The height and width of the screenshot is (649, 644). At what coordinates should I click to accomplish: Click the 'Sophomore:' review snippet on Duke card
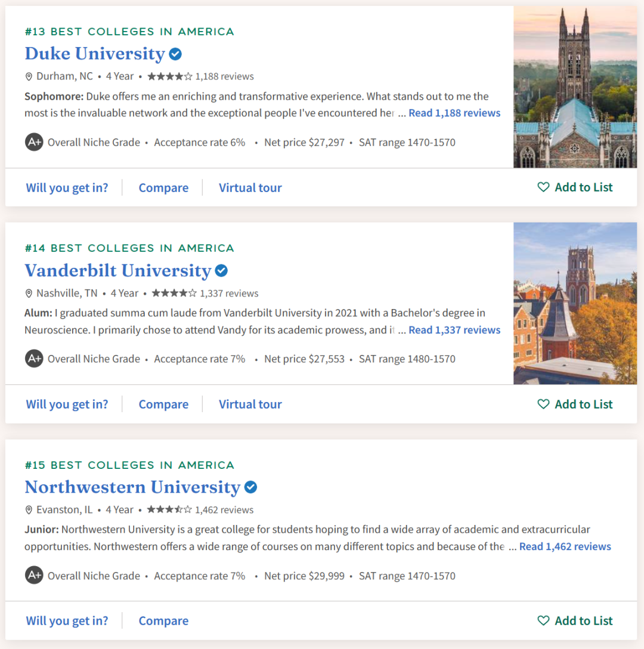tap(256, 105)
